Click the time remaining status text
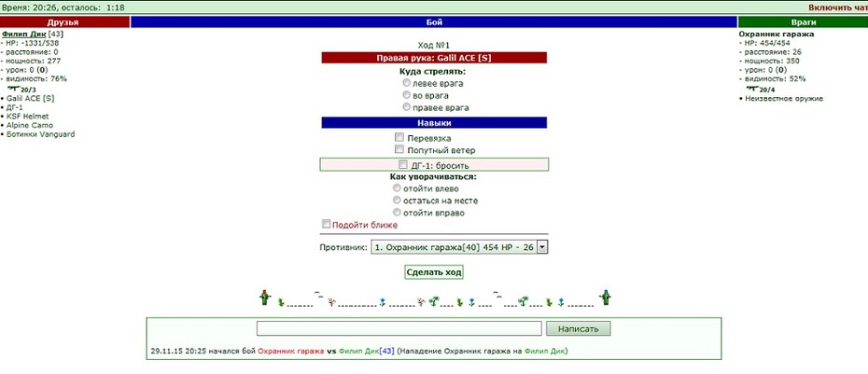Image resolution: width=868 pixels, height=374 pixels. [x=63, y=7]
